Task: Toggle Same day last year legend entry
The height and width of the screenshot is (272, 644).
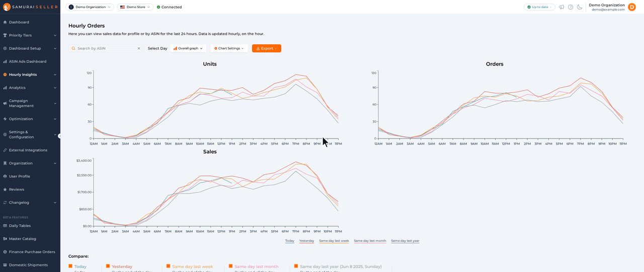Action: click(x=405, y=241)
